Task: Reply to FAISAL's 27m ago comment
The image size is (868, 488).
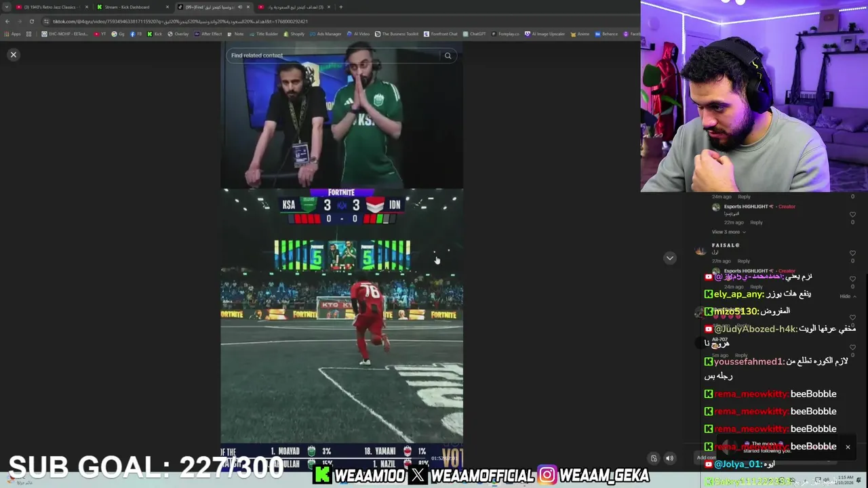Action: coord(744,261)
